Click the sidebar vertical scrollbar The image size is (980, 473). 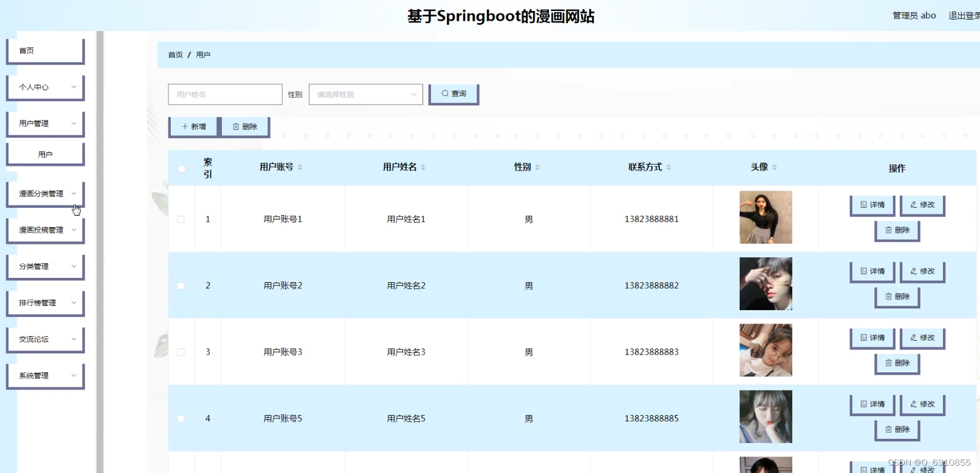[100, 252]
